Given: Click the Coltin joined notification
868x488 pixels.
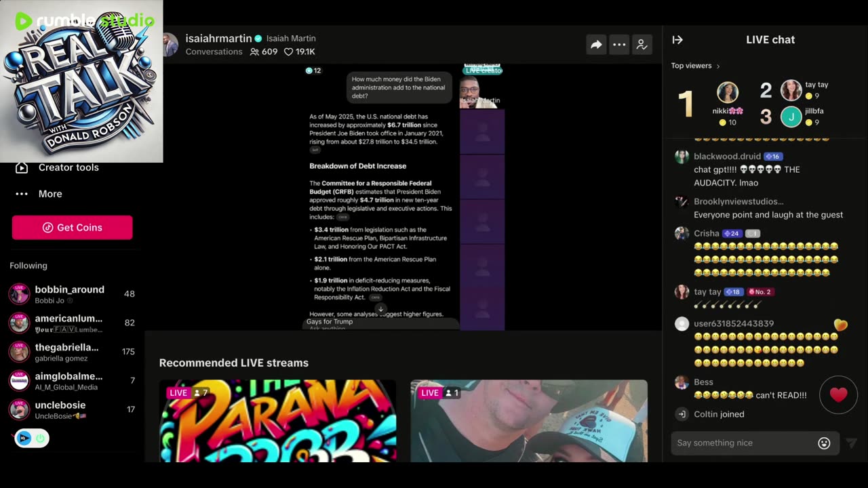Looking at the screenshot, I should tap(719, 414).
